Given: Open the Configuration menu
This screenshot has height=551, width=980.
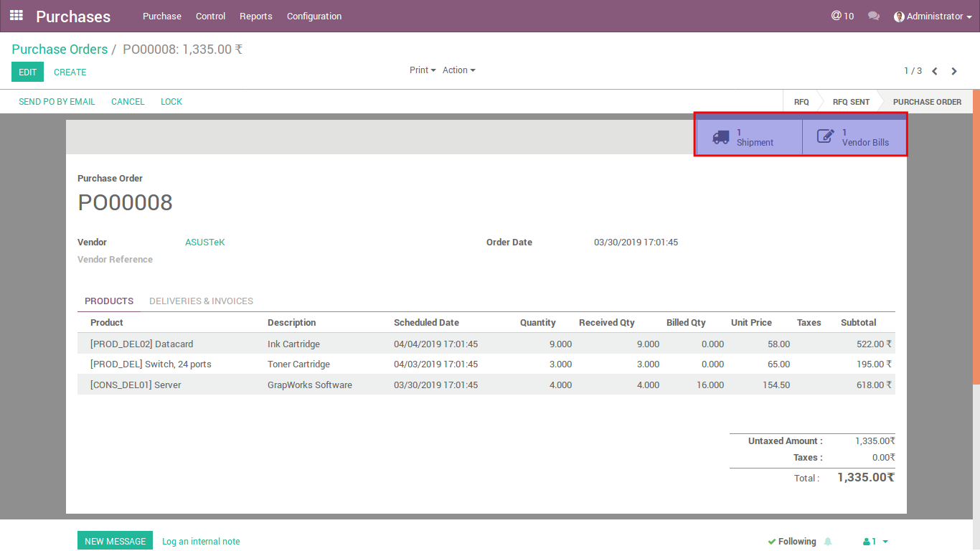Looking at the screenshot, I should (314, 16).
